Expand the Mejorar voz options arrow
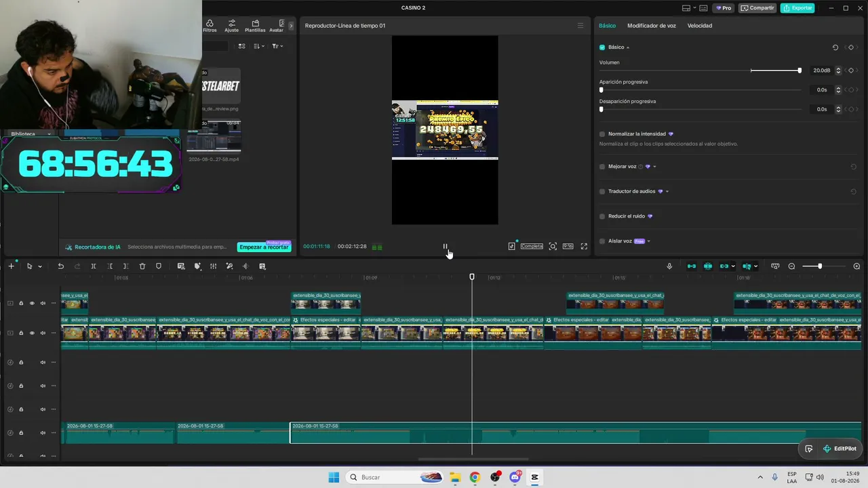The width and height of the screenshot is (868, 488). point(654,167)
